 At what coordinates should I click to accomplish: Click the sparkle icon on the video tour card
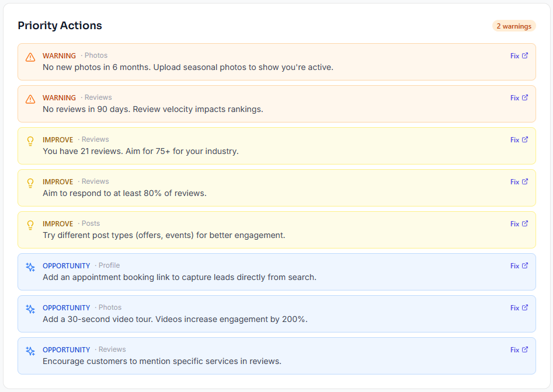tap(30, 309)
